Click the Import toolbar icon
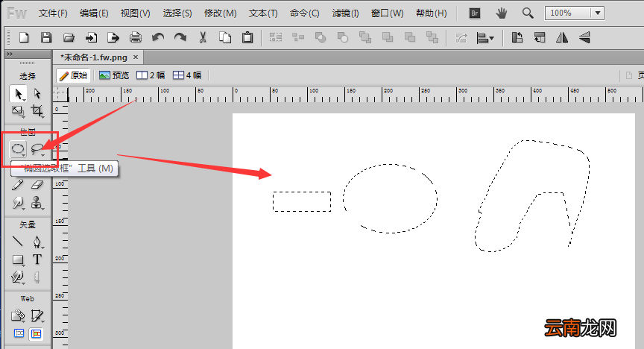This screenshot has height=349, width=644. pyautogui.click(x=91, y=38)
